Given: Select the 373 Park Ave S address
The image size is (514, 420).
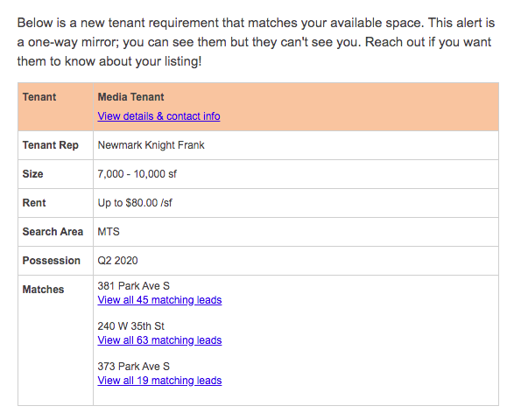Looking at the screenshot, I should pyautogui.click(x=134, y=367).
